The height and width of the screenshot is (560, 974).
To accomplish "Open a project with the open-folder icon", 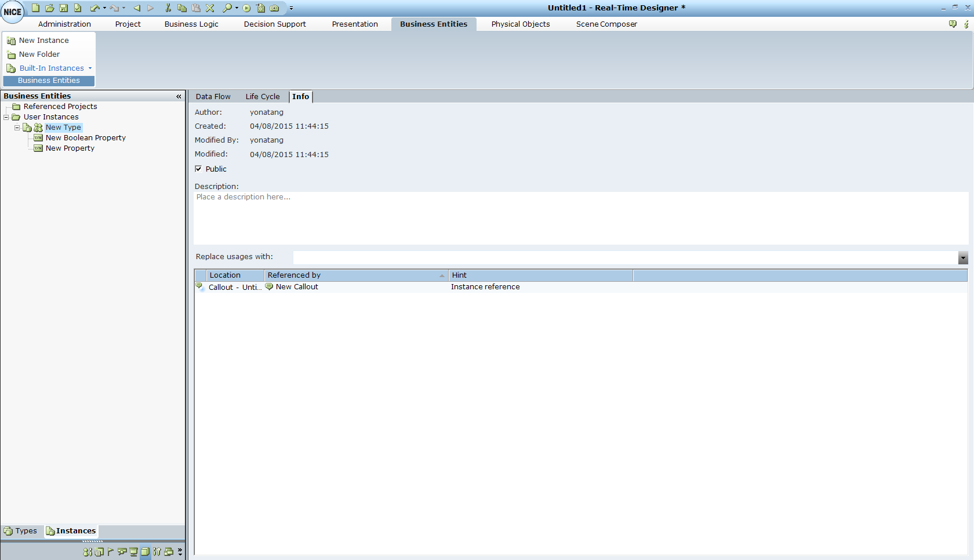I will click(50, 8).
